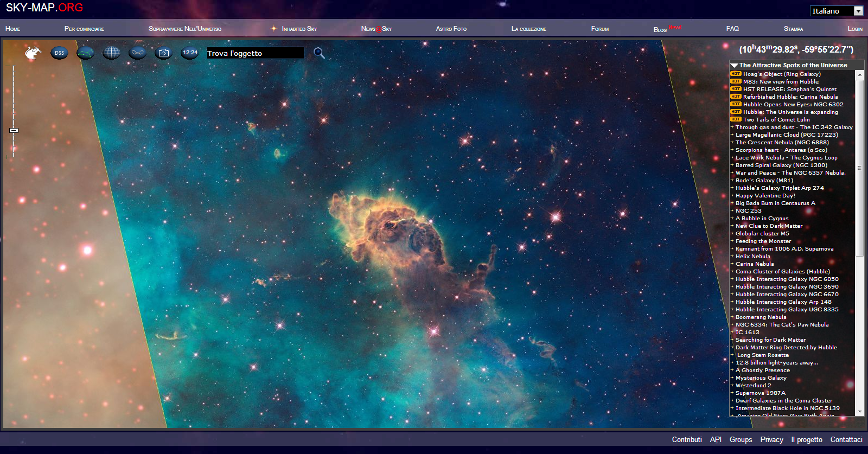868x454 pixels.
Task: Select Bode's Galaxy (M81)
Action: pyautogui.click(x=764, y=180)
